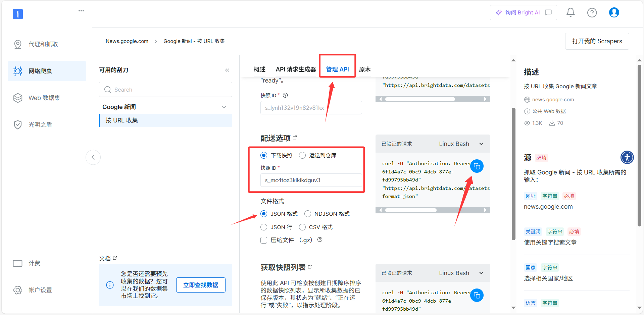The height and width of the screenshot is (315, 644).
Task: Select the 按 URL 收集 scraper item
Action: click(x=165, y=120)
